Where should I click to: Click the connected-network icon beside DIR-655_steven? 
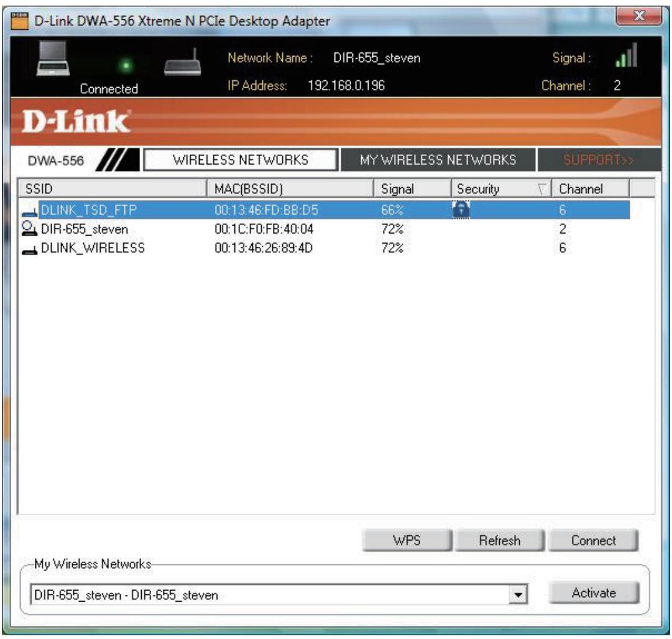coord(29,228)
